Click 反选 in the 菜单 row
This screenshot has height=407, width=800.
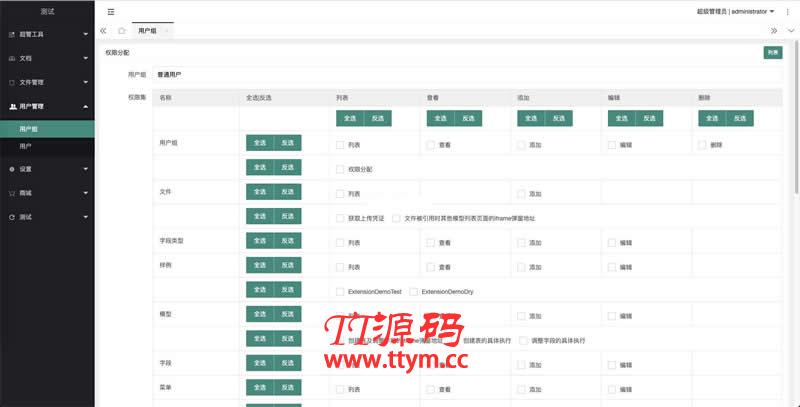(288, 388)
